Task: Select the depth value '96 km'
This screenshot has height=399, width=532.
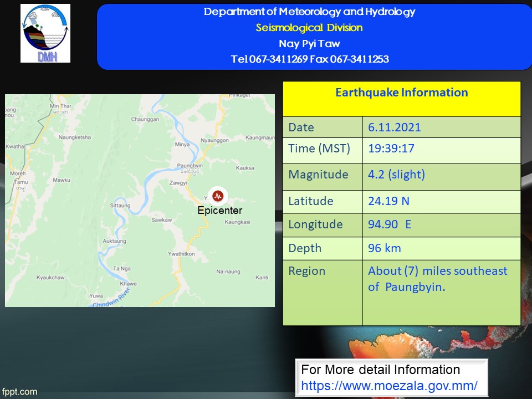Action: click(385, 248)
